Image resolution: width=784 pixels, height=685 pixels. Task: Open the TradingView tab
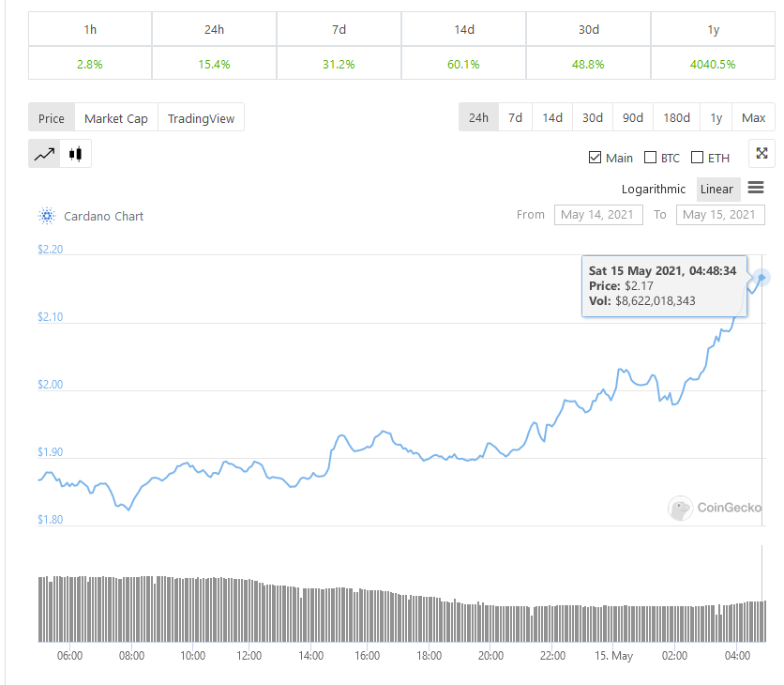pos(201,117)
